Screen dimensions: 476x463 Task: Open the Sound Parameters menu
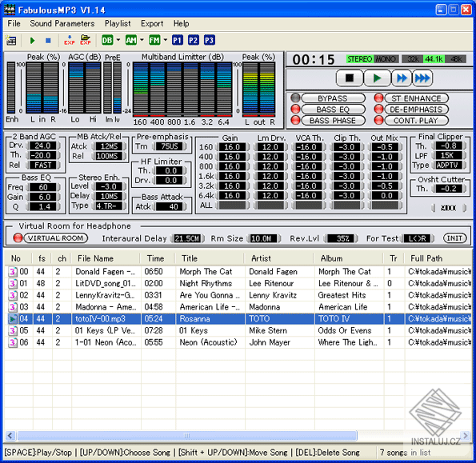pos(62,23)
